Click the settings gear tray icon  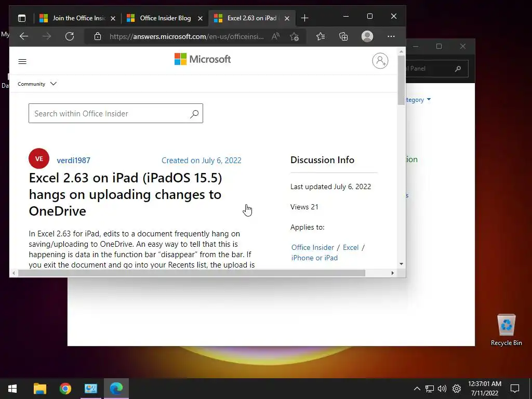tap(457, 389)
